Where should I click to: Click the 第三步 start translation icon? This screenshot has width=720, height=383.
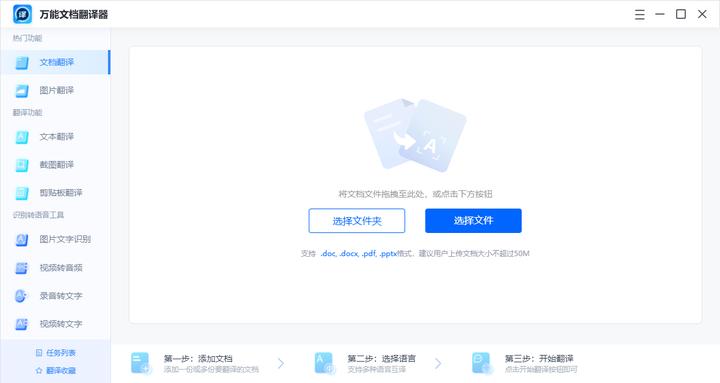tap(483, 363)
